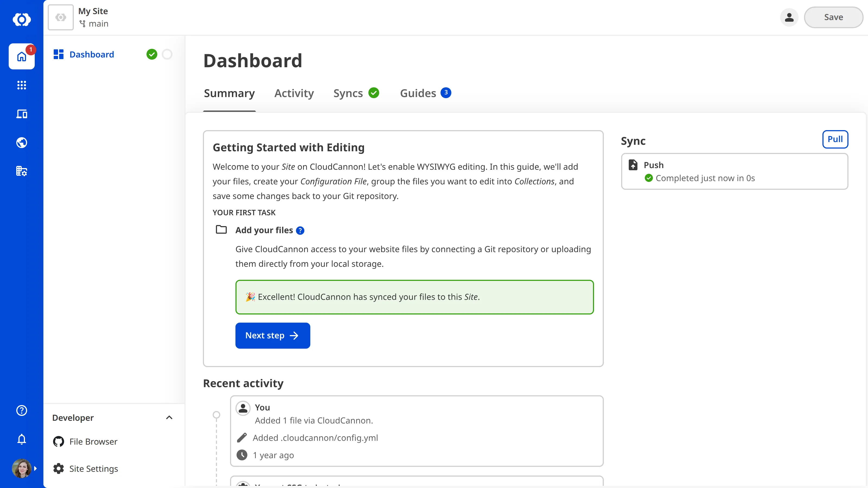Open File Browser
This screenshot has height=488, width=868.
pos(93,442)
